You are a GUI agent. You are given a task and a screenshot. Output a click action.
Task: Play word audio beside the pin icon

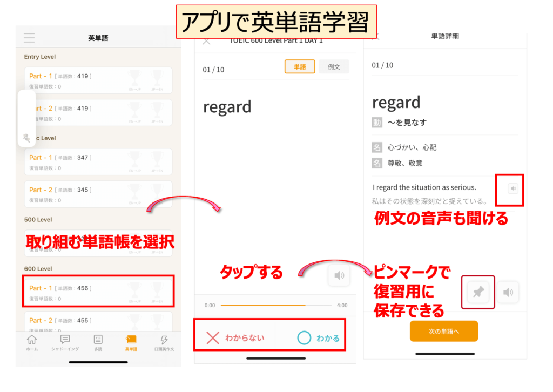coord(508,293)
